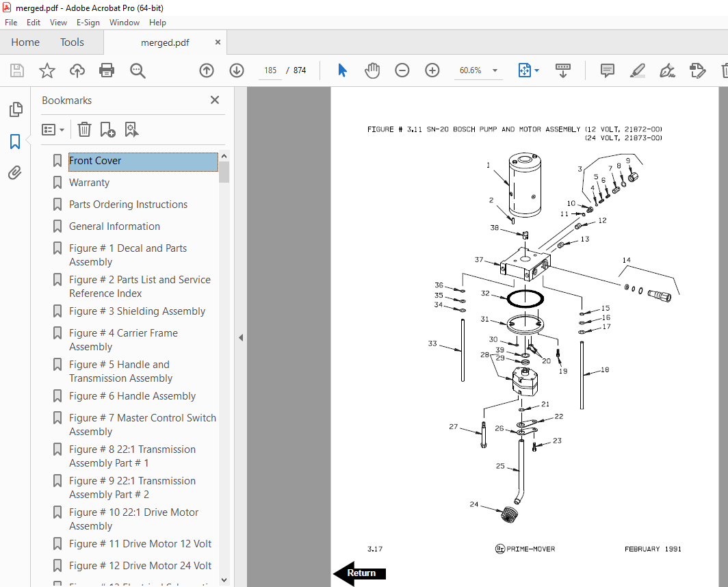Activate the Hand pan tool
Image resolution: width=728 pixels, height=587 pixels.
pos(372,70)
